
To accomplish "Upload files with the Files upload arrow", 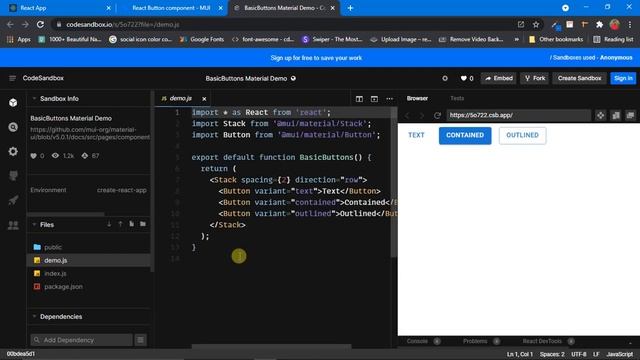I will [120, 224].
